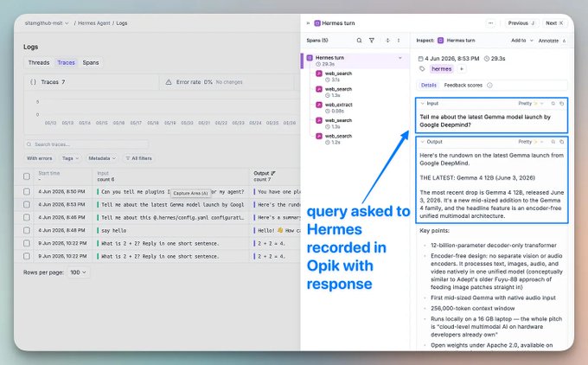Click the calendar icon next to 4 Jun 2026, 8:53 PM

pos(421,59)
